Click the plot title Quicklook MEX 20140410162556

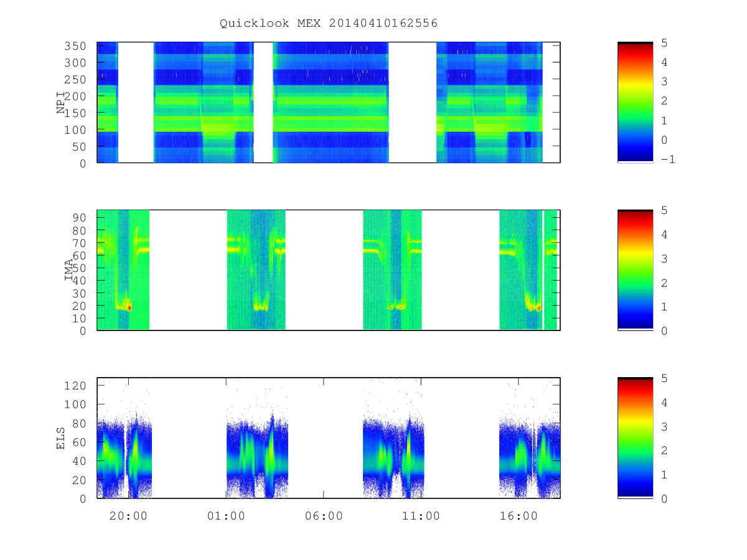tap(329, 23)
